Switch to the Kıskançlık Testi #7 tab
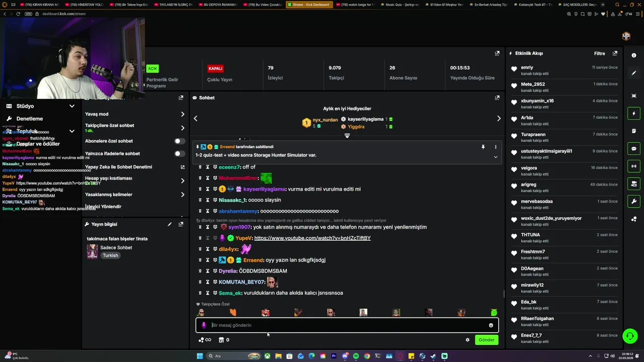This screenshot has height=362, width=644. pos(534,5)
